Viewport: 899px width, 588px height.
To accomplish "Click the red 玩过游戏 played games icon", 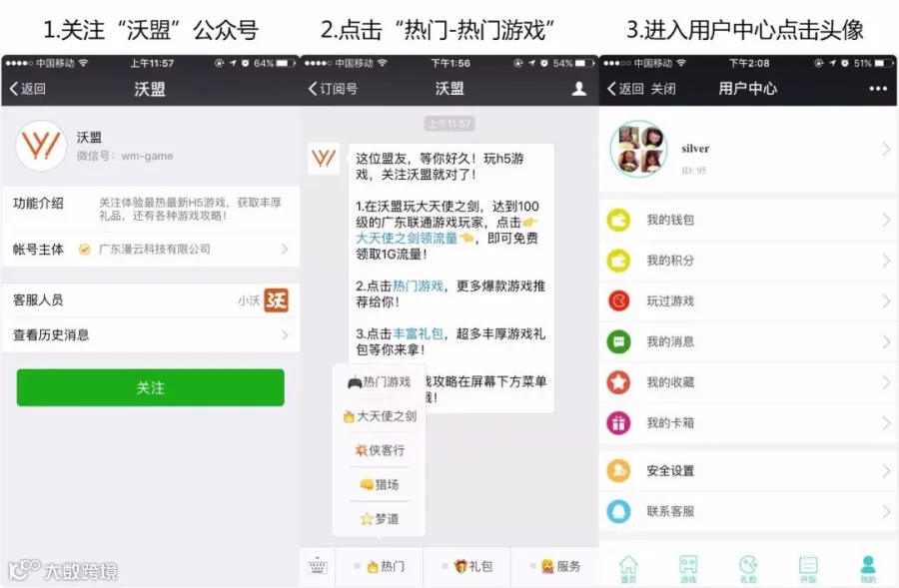I will coord(618,300).
